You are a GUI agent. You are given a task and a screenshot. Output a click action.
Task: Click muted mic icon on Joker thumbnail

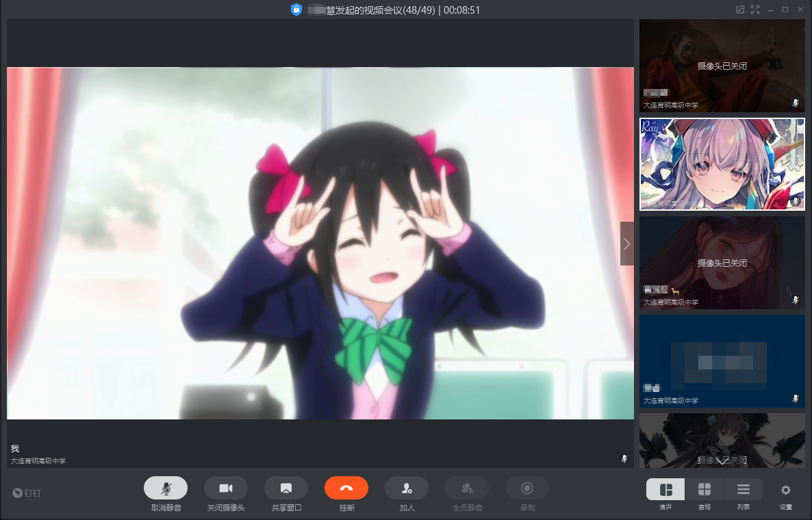[796, 103]
